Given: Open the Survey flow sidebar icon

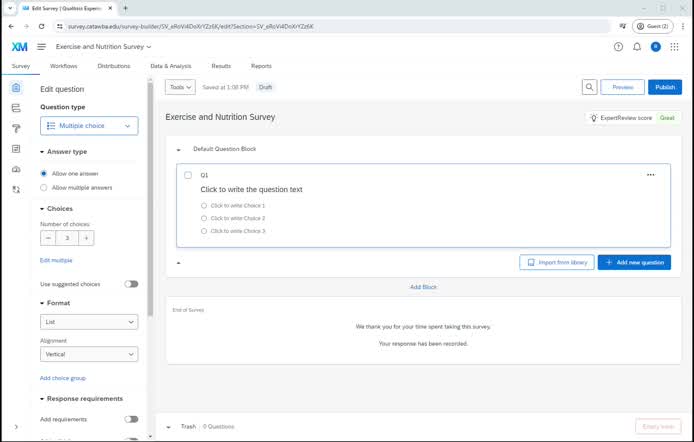Looking at the screenshot, I should [x=16, y=108].
